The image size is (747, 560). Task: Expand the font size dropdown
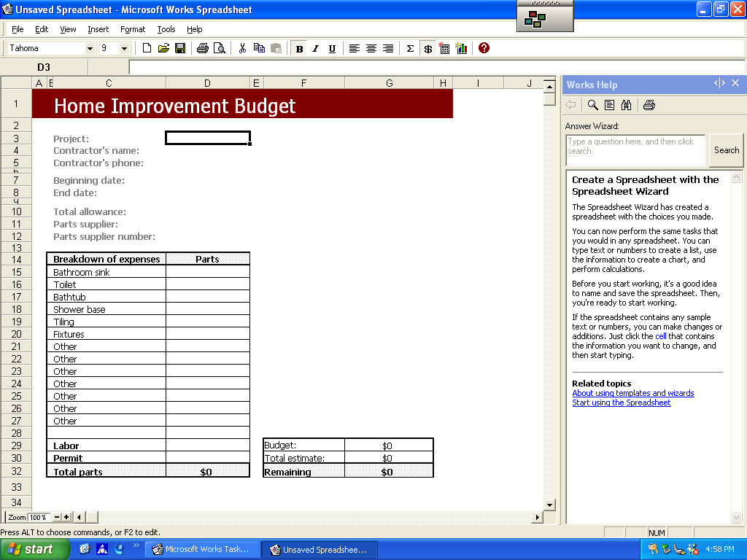(x=124, y=49)
